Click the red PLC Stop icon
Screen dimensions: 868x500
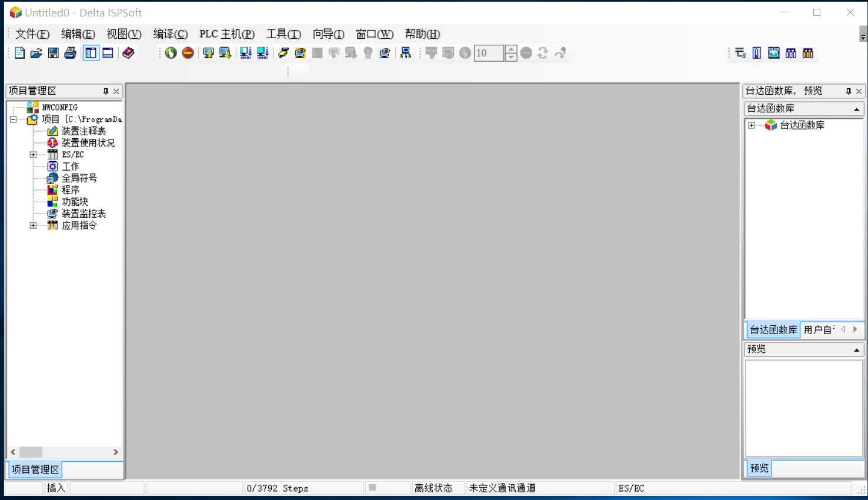click(188, 53)
